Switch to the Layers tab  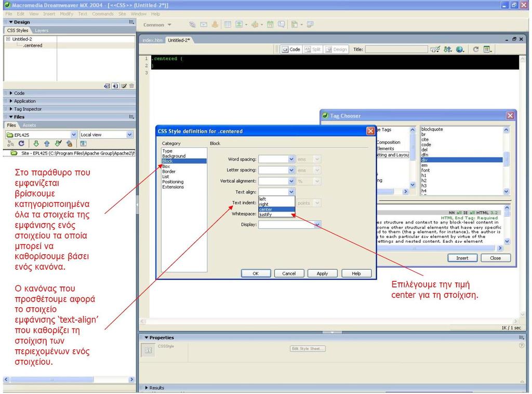pos(42,31)
